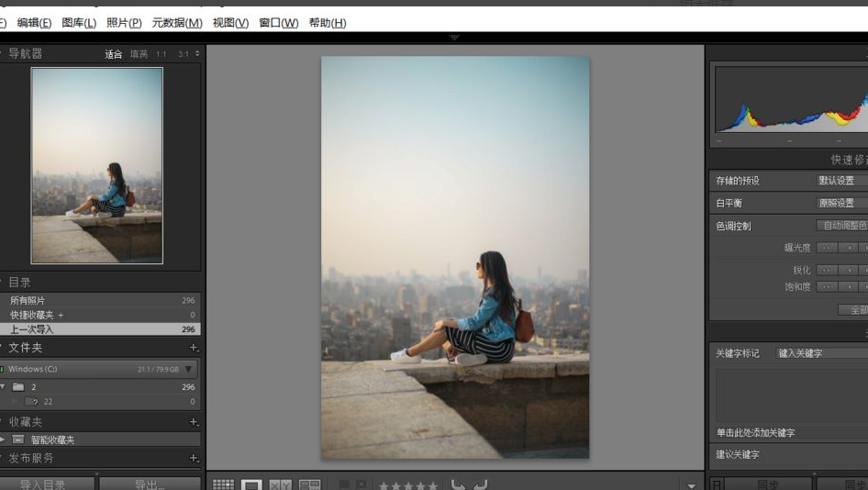This screenshot has height=490, width=868.
Task: Open the 图库(L) menu
Action: click(x=78, y=23)
